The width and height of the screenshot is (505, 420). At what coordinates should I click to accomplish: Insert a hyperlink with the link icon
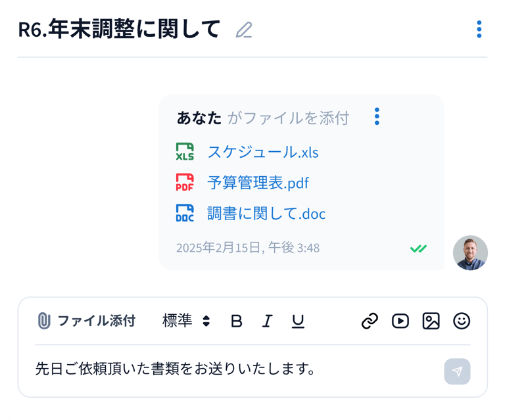[x=370, y=321]
